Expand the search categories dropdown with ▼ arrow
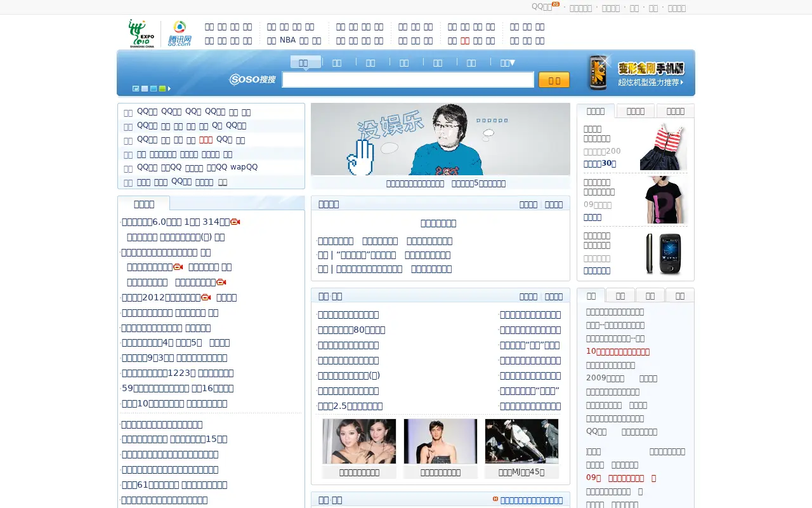This screenshot has width=812, height=508. coord(507,62)
